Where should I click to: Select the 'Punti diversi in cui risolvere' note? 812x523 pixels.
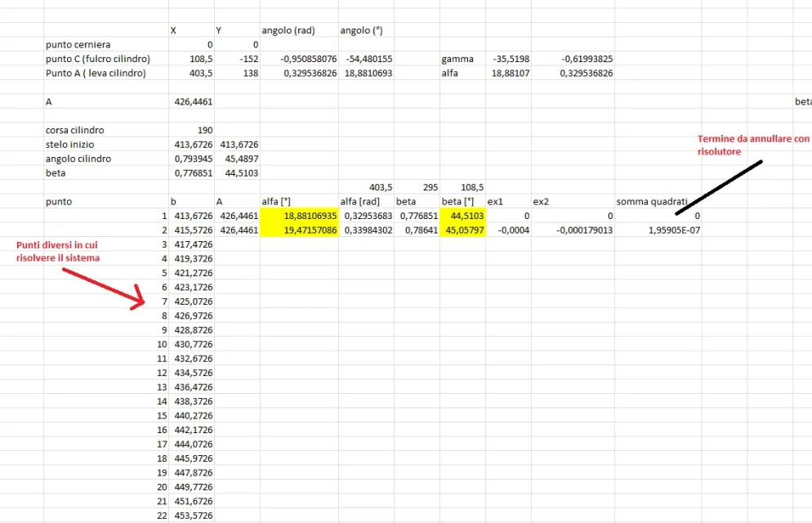pyautogui.click(x=58, y=251)
